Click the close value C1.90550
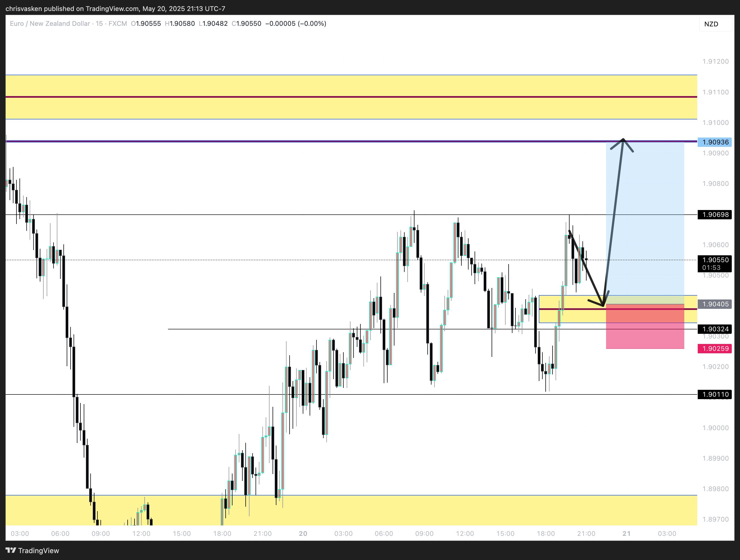The width and height of the screenshot is (740, 560). [246, 24]
